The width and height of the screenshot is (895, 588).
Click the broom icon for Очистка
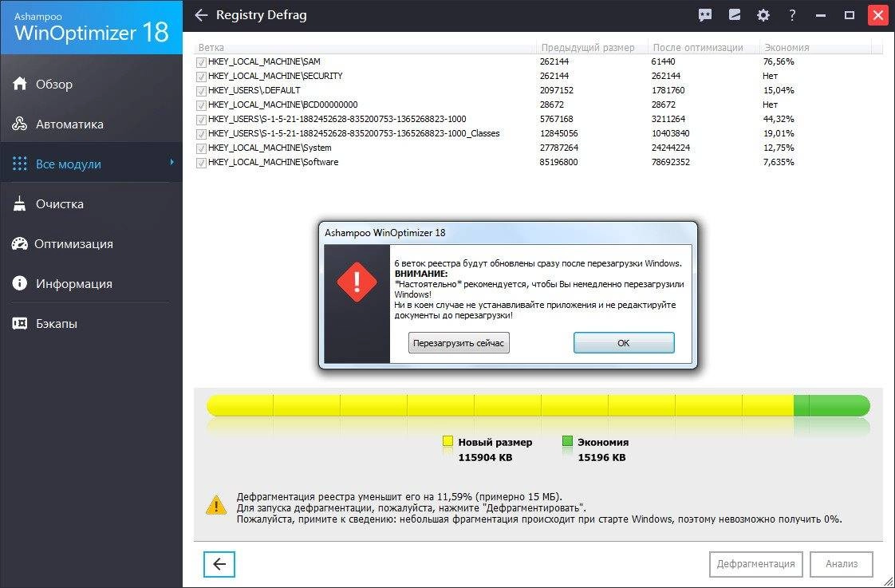(20, 203)
